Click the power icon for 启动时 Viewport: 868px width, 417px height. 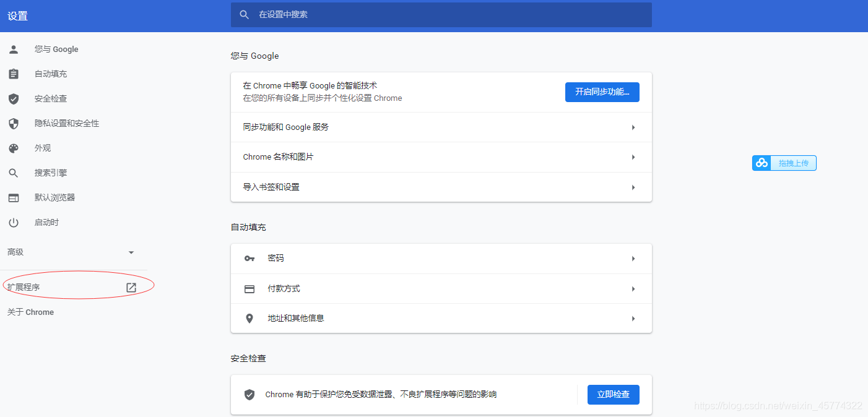(x=14, y=223)
